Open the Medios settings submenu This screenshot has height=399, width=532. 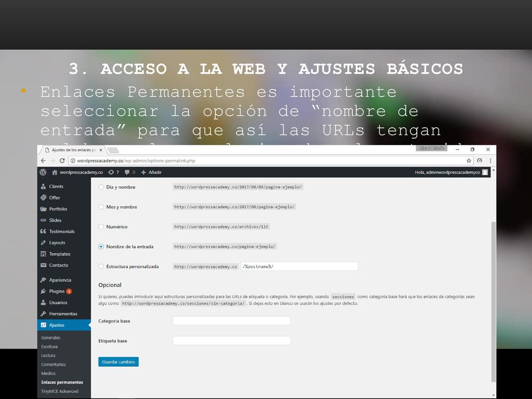(48, 373)
